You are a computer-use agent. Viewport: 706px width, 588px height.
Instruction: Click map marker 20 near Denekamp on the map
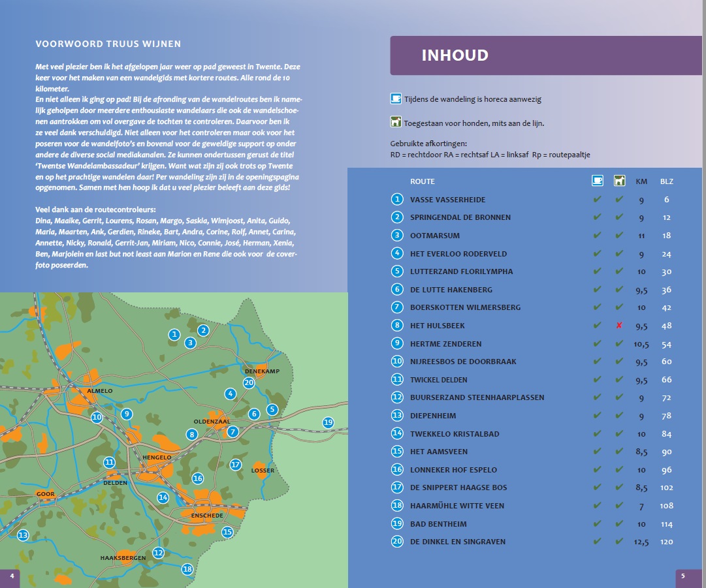248,383
